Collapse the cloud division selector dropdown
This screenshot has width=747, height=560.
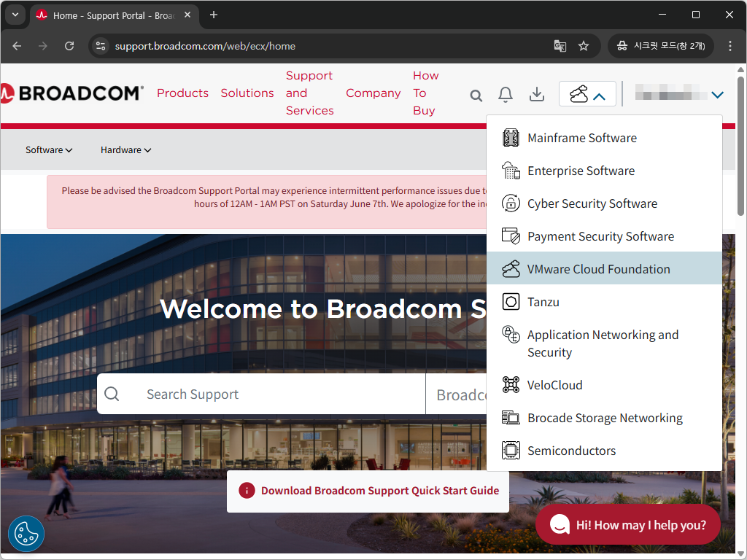click(x=587, y=94)
